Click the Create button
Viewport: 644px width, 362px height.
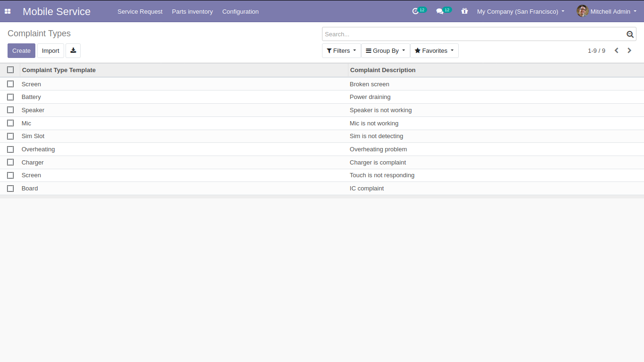tap(21, 51)
